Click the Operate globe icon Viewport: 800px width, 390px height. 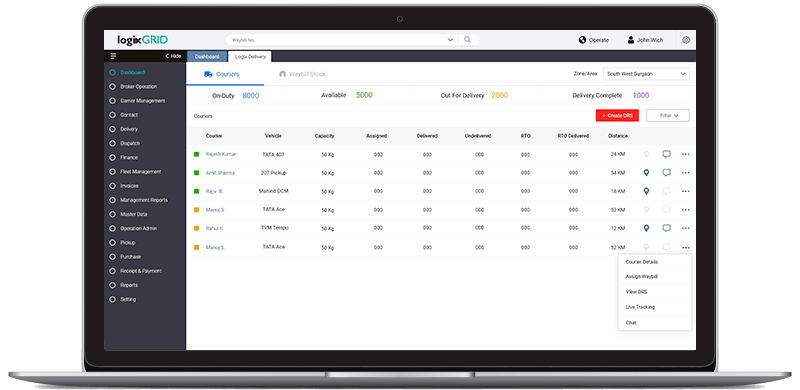[582, 40]
